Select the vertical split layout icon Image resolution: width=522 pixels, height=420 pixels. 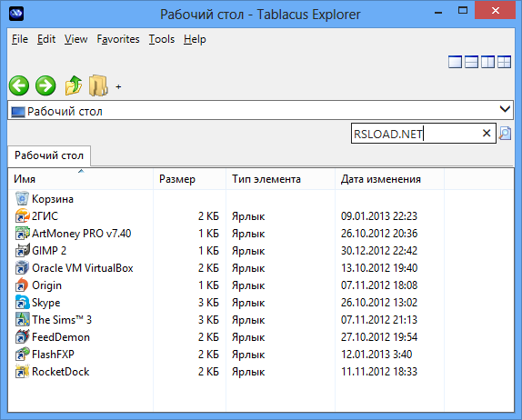(487, 62)
